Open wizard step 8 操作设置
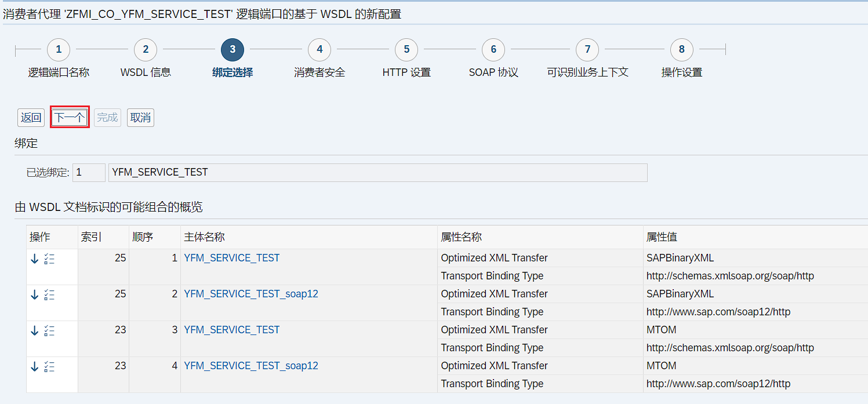 681,50
